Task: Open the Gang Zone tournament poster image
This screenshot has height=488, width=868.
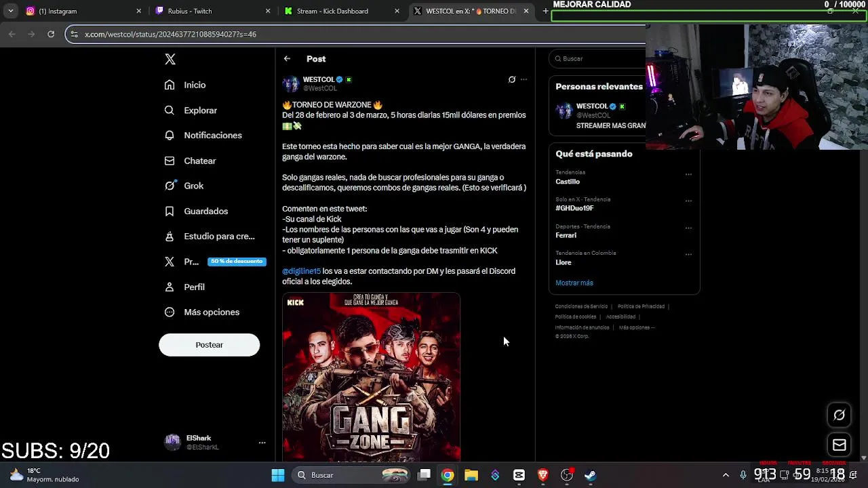Action: pos(372,377)
